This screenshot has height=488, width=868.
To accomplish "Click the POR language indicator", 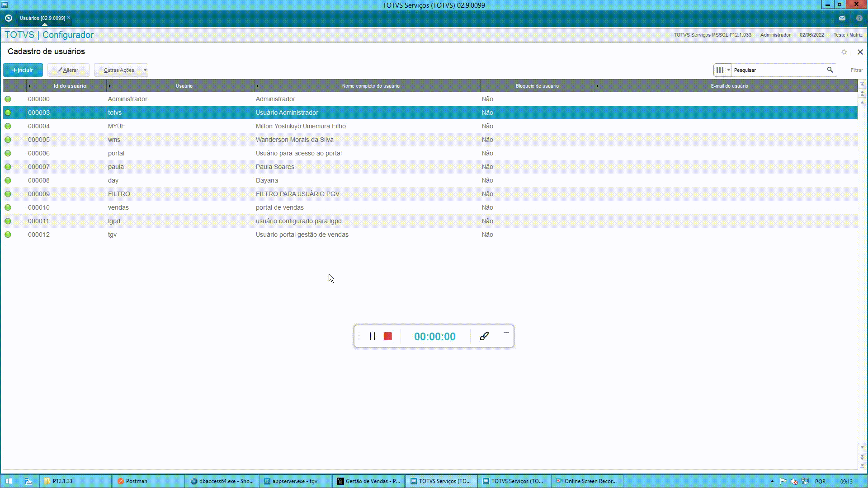I will 820,481.
